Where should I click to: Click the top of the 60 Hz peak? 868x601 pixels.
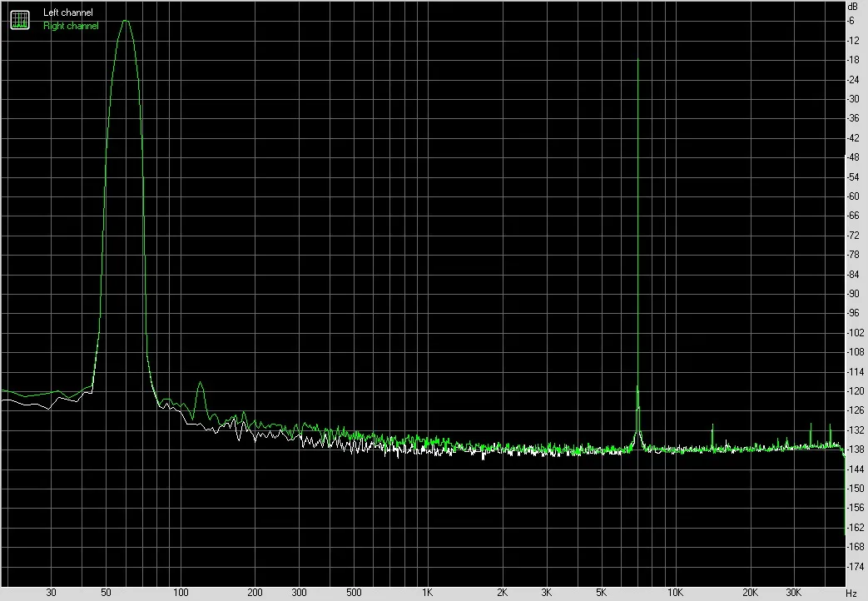tap(125, 21)
